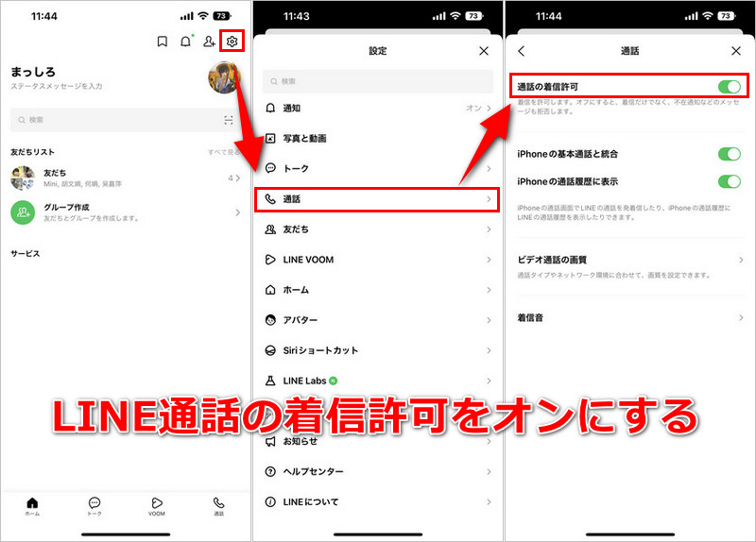Switch to the VOOM tab in bottom navigation
756x542 pixels.
click(x=157, y=507)
